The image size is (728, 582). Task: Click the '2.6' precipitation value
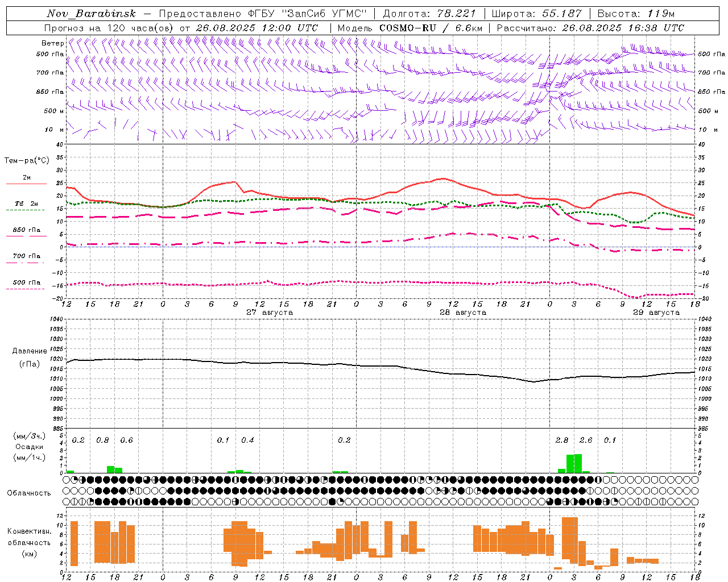coord(586,440)
